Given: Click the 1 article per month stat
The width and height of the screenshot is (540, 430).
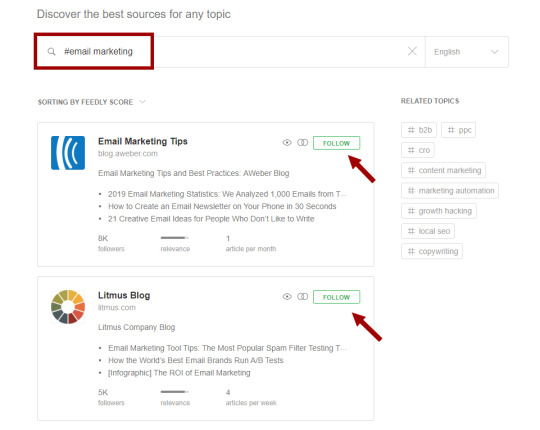Looking at the screenshot, I should point(251,243).
